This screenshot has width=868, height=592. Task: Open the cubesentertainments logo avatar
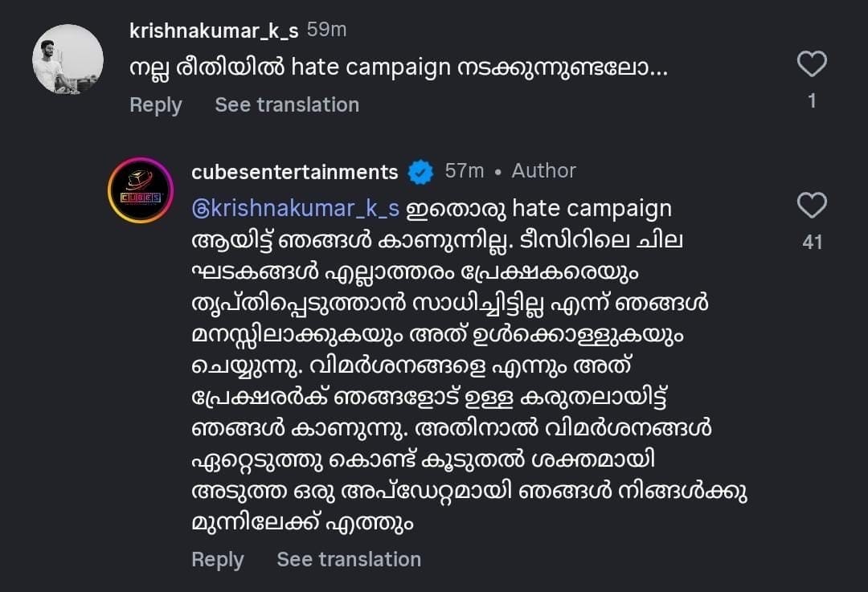tap(141, 190)
